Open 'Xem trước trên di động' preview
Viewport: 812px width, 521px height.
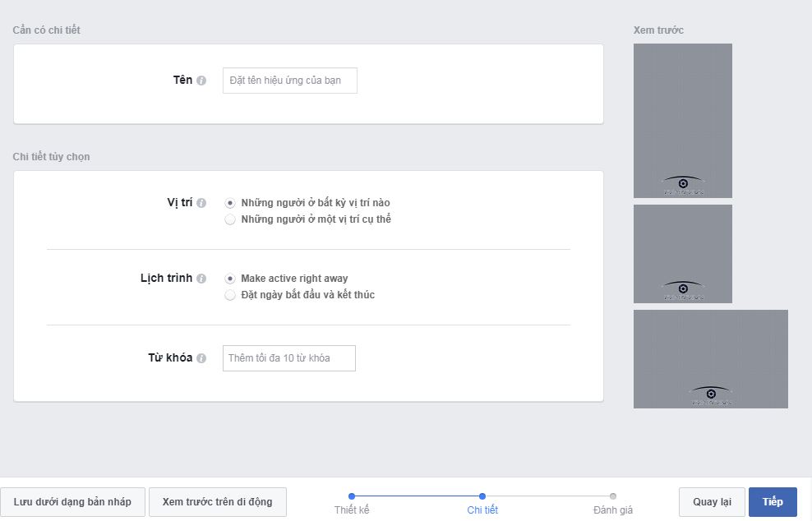tap(218, 502)
